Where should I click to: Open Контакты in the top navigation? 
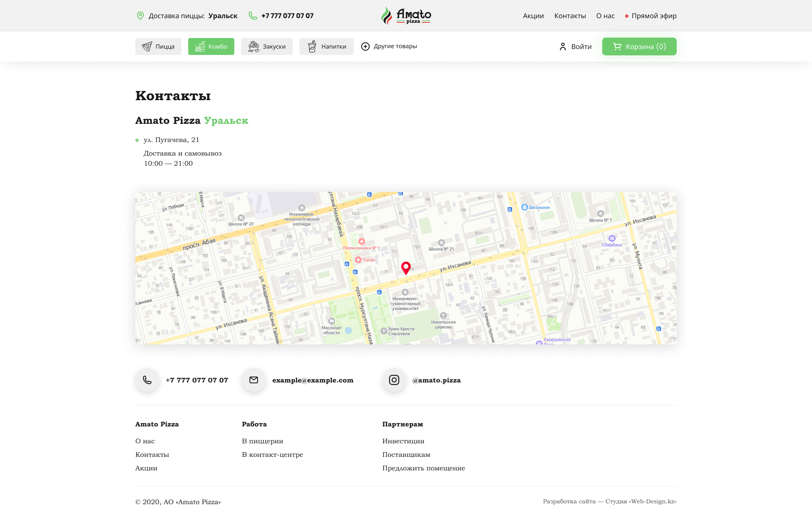(570, 16)
